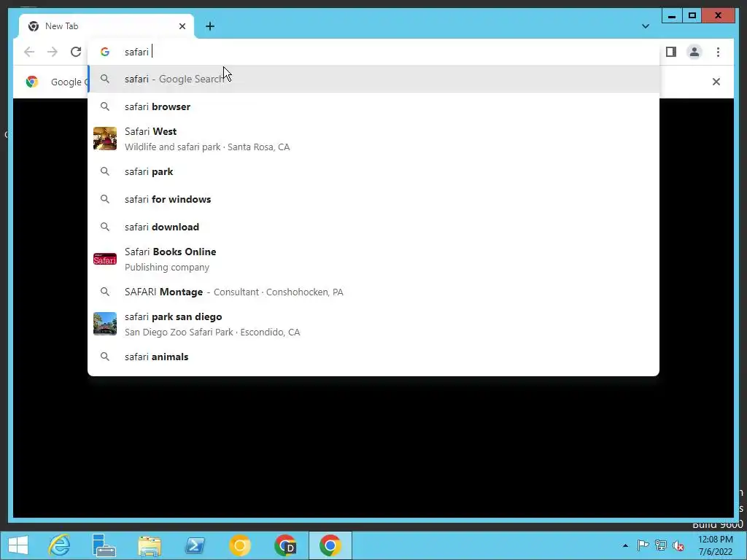The width and height of the screenshot is (747, 560).
Task: Open Chrome's side panel icon
Action: (x=671, y=52)
